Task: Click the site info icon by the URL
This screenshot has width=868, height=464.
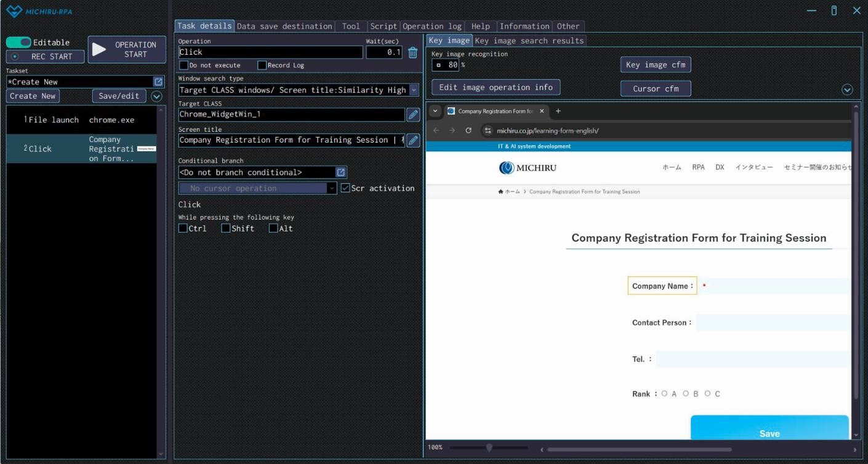Action: point(488,130)
